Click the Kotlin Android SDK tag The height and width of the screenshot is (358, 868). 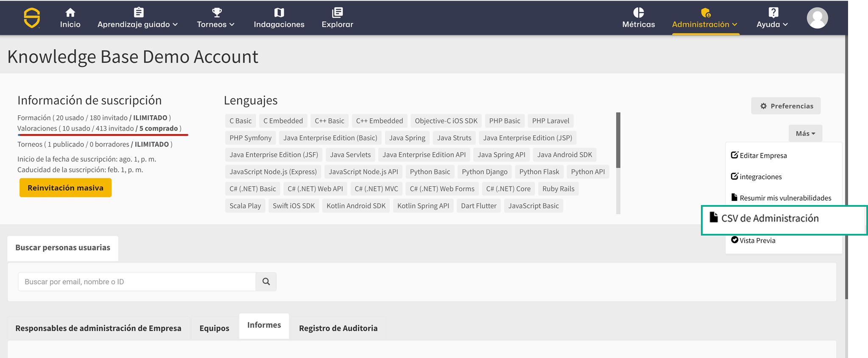(x=356, y=205)
